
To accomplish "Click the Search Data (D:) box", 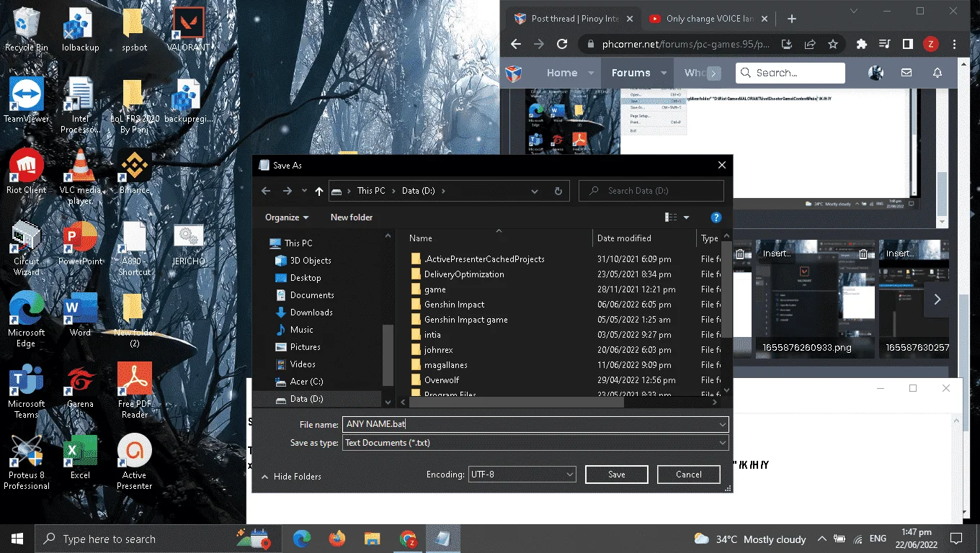I will pyautogui.click(x=651, y=191).
